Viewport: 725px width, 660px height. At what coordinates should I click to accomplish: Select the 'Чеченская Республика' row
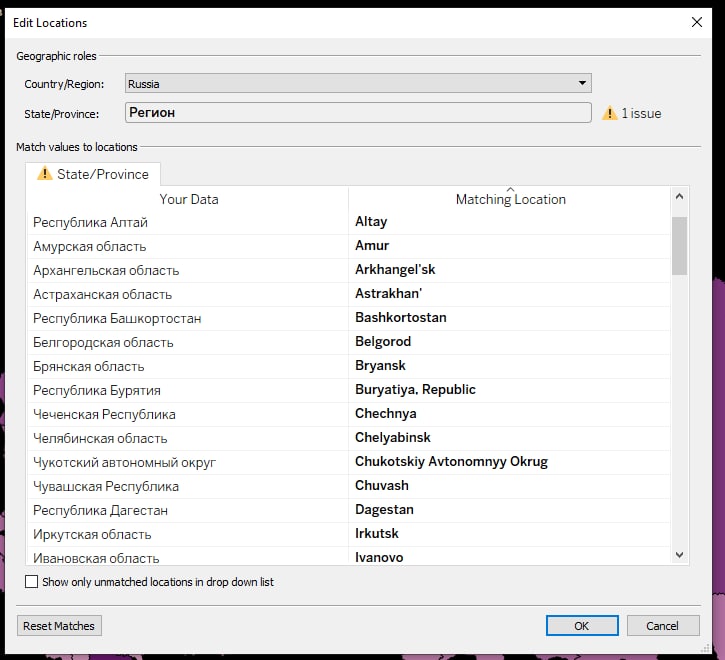tap(104, 414)
